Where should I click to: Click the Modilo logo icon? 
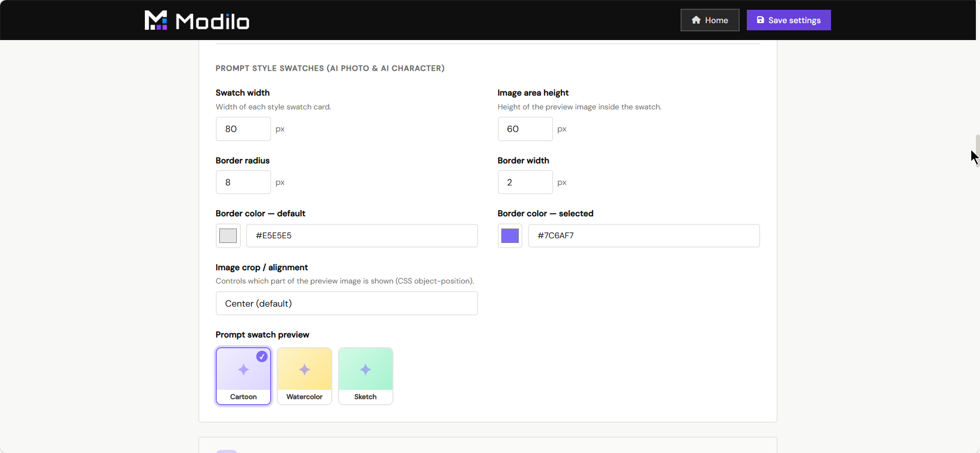(x=156, y=20)
